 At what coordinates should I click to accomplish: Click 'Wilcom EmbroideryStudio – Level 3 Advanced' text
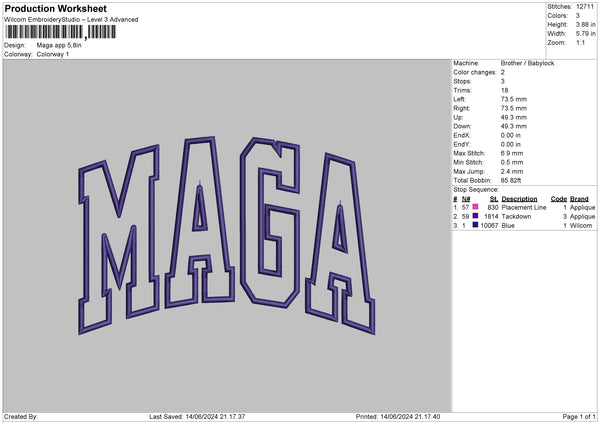71,20
